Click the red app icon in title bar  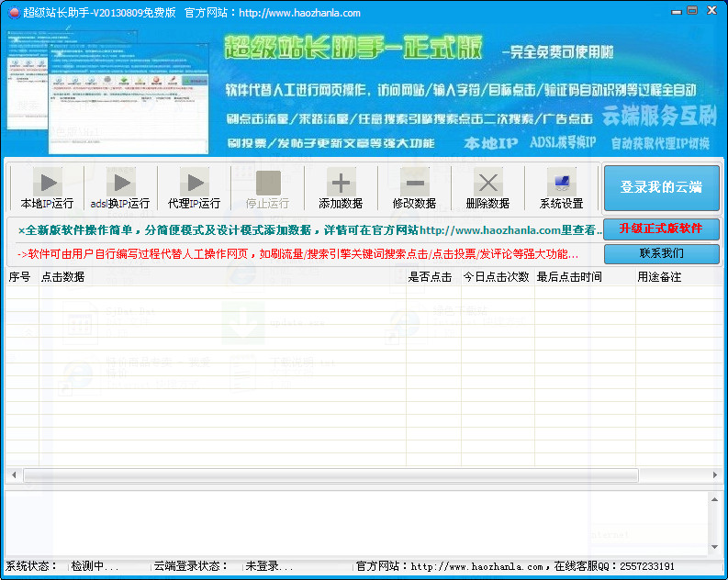coord(15,13)
